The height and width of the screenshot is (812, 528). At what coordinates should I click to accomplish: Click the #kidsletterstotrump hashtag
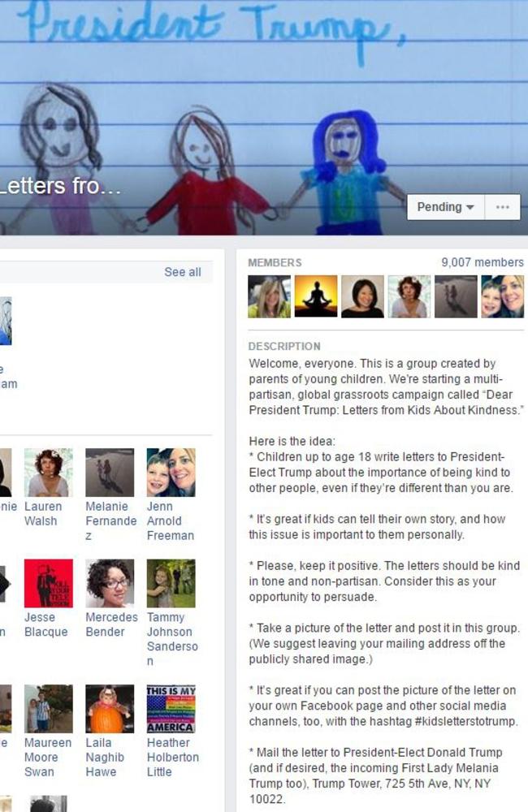[465, 721]
